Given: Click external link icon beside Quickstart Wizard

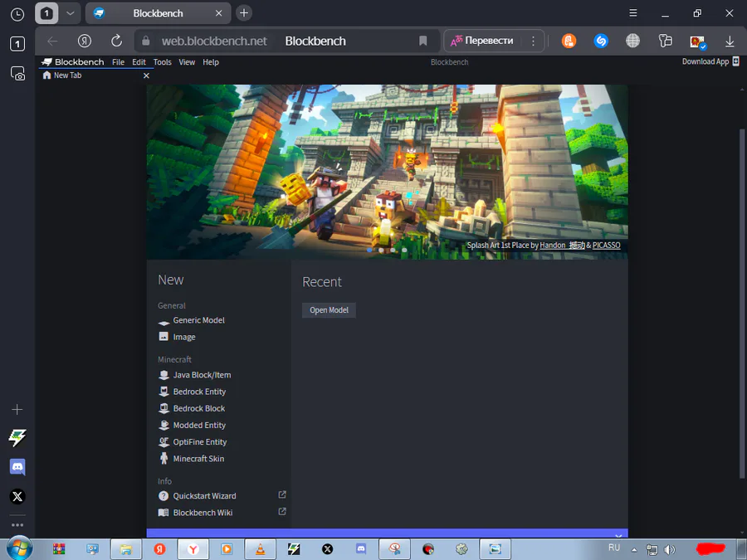Looking at the screenshot, I should (x=282, y=495).
